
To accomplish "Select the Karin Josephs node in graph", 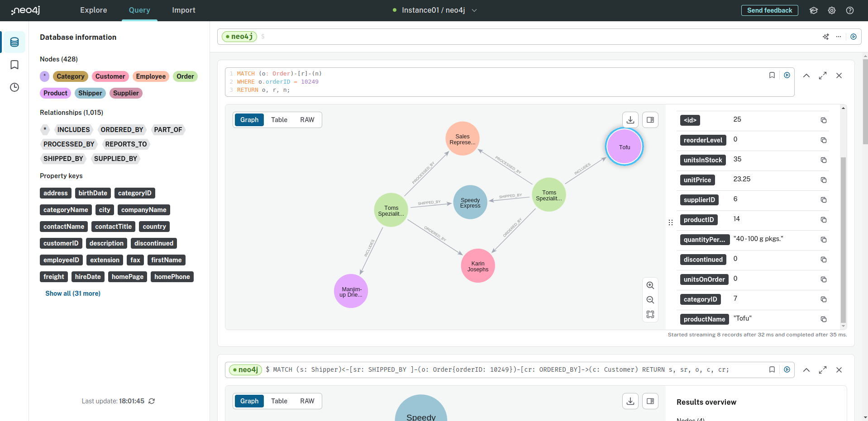I will pos(478,266).
